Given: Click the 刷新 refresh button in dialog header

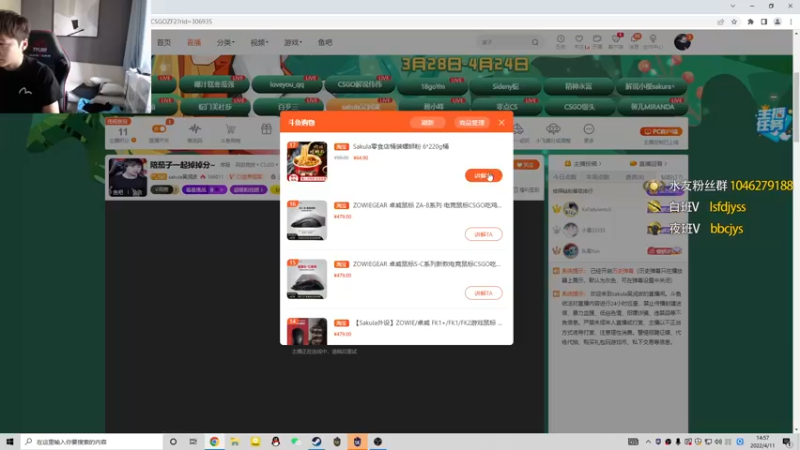Looking at the screenshot, I should [428, 122].
